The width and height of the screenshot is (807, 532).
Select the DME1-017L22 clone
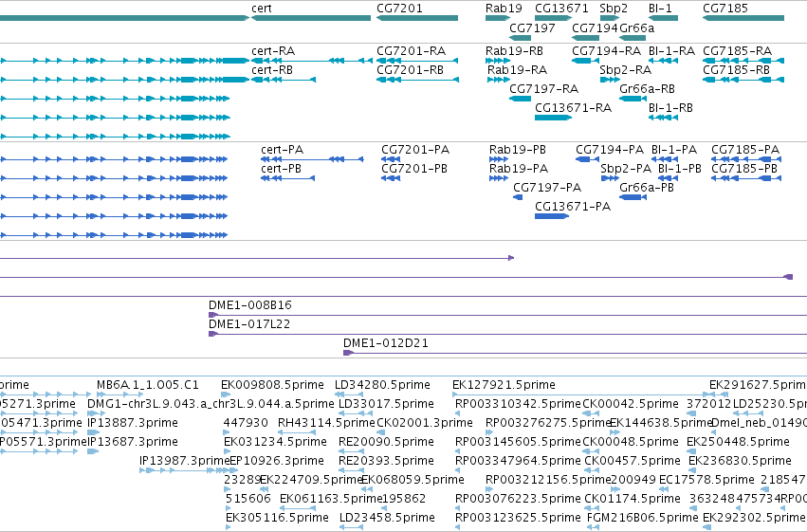507,334
